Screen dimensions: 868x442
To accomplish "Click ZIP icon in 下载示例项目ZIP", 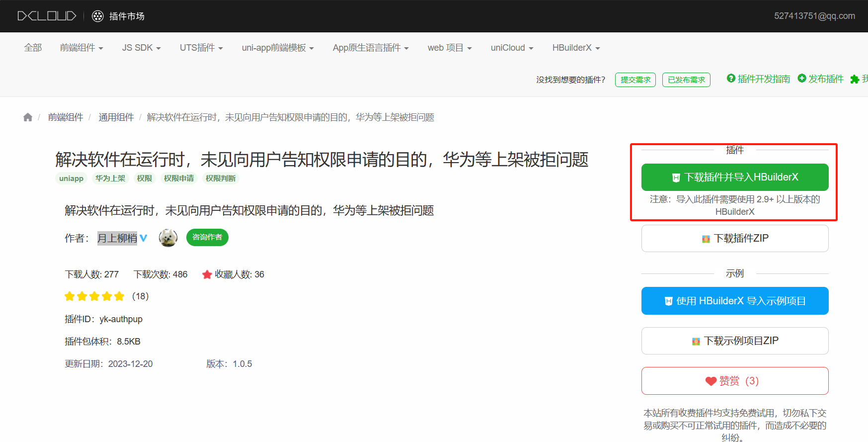I will [x=696, y=341].
